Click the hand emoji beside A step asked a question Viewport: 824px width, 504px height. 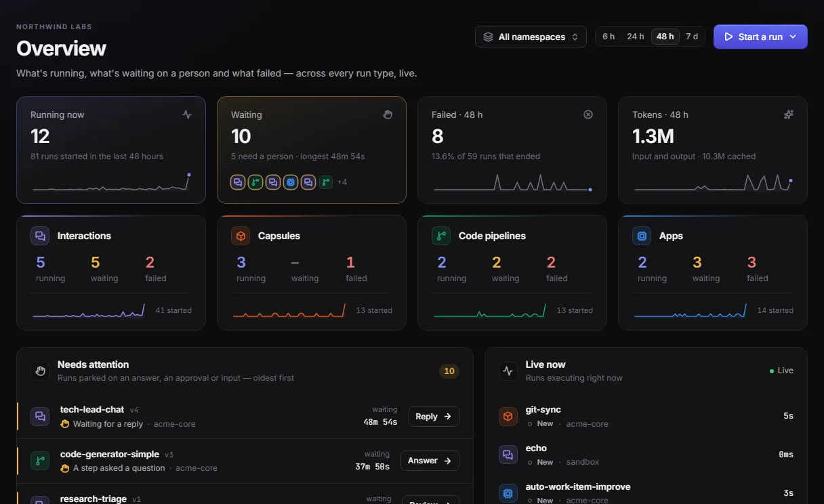coord(65,468)
